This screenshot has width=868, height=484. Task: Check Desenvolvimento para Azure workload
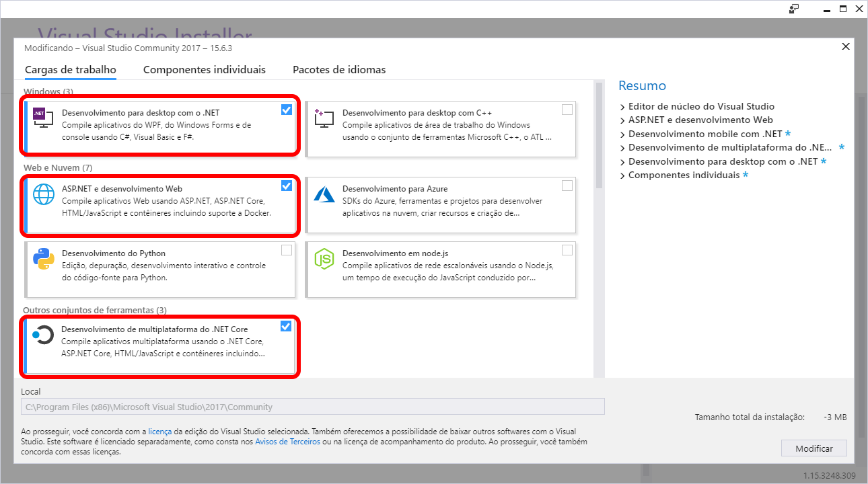pos(567,186)
